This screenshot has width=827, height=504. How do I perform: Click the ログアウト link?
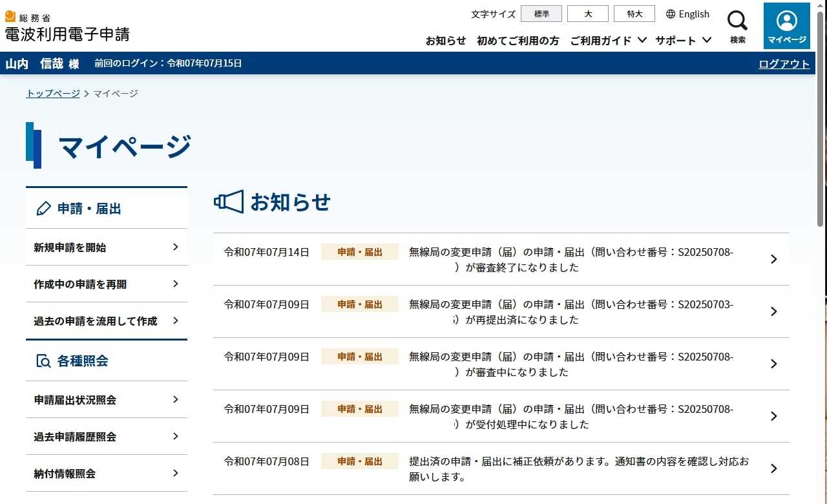pos(784,63)
